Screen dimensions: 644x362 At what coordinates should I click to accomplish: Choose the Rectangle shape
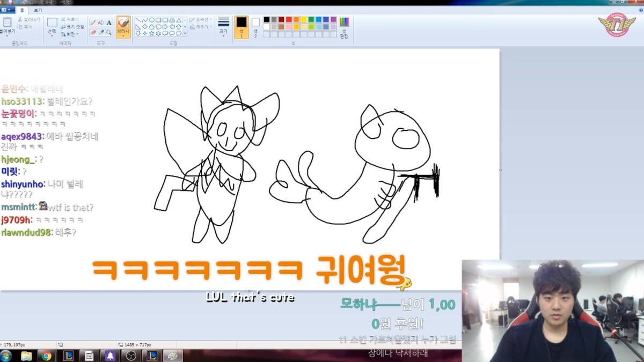click(x=158, y=20)
